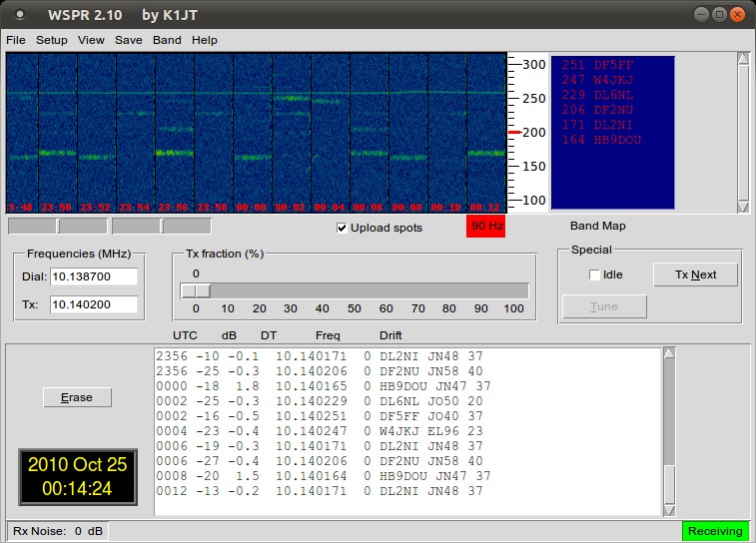Viewport: 756px width, 543px height.
Task: Click the band map scroll down arrow
Action: click(743, 208)
